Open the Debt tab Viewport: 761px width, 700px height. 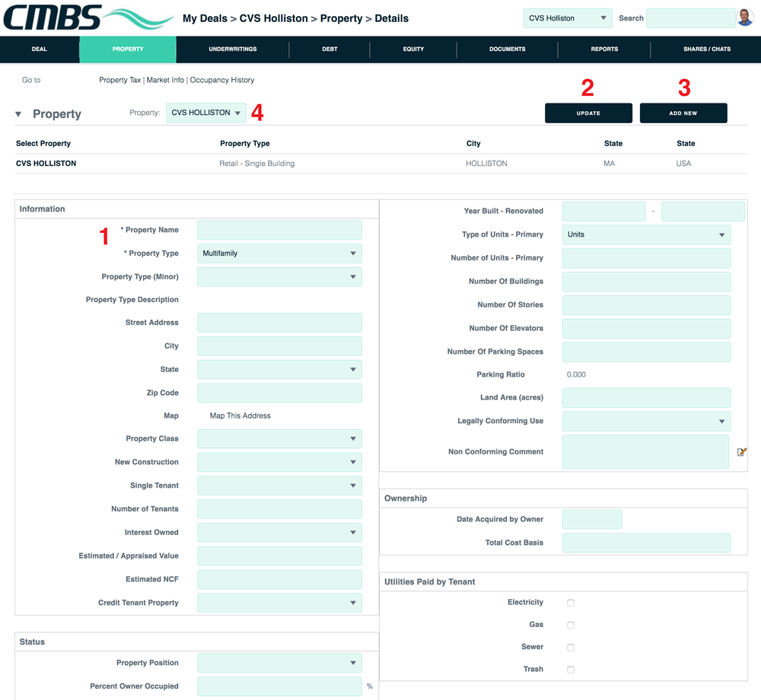330,49
